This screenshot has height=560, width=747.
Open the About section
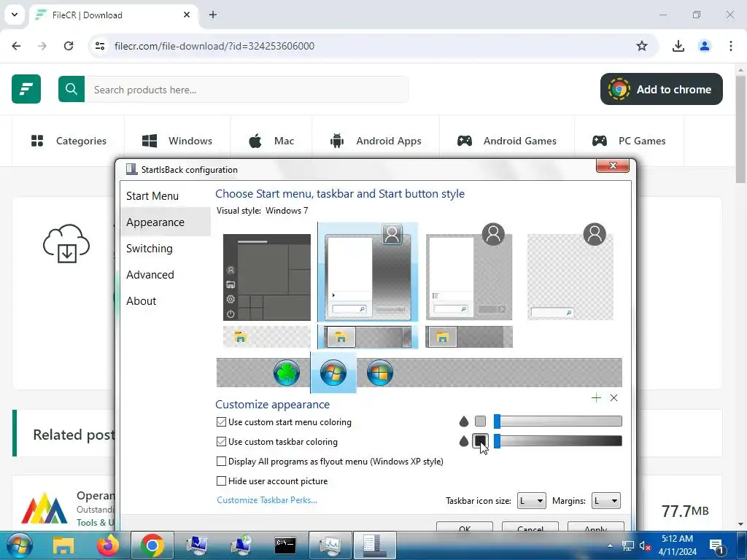click(x=141, y=300)
